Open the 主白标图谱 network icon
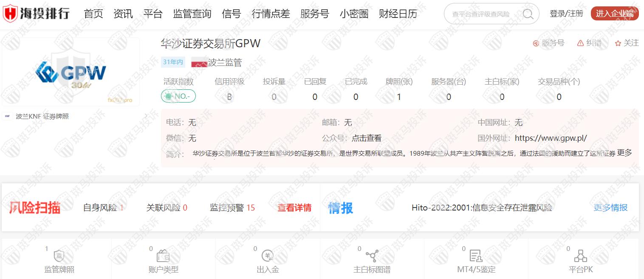Viewport: 644px width, 279px height. point(372,256)
